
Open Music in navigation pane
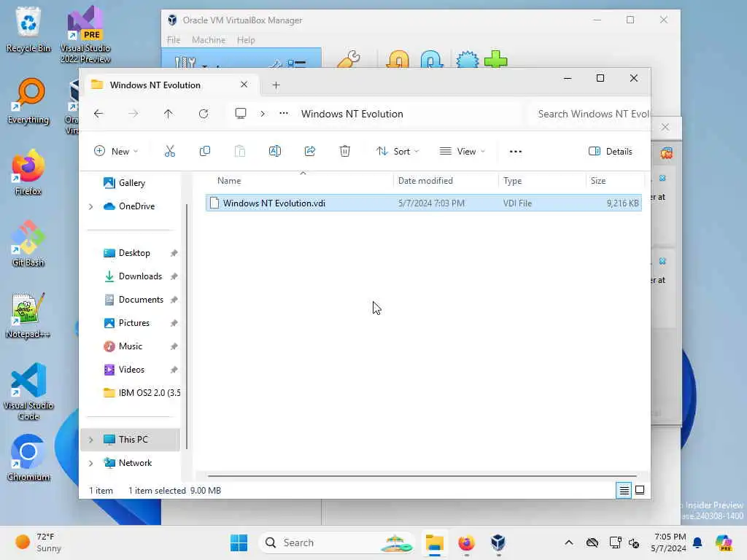130,346
